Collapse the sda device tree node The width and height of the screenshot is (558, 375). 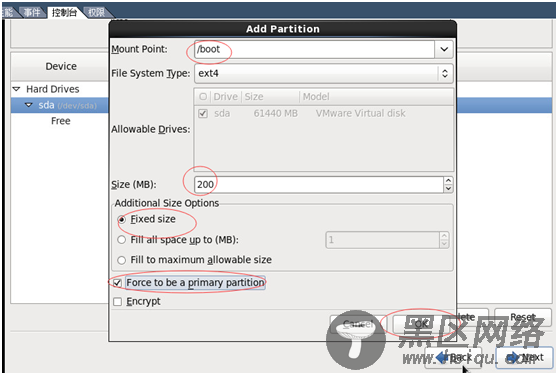click(29, 105)
